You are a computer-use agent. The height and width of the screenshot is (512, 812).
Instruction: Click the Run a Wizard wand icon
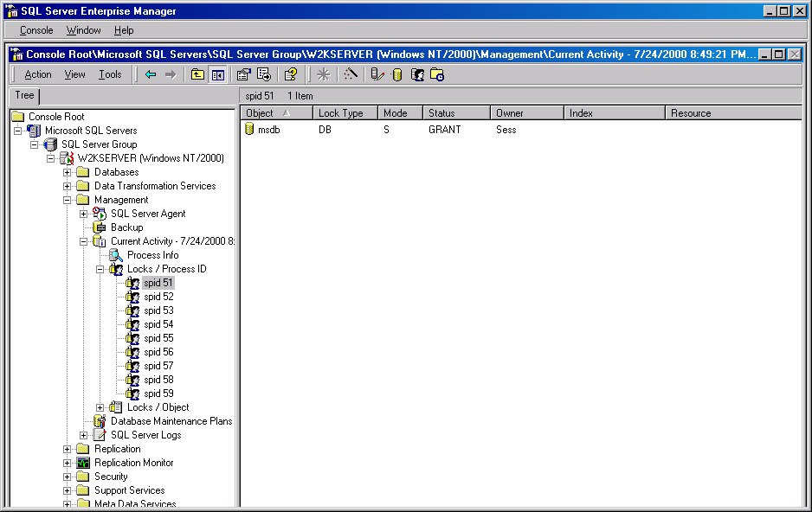pyautogui.click(x=351, y=74)
